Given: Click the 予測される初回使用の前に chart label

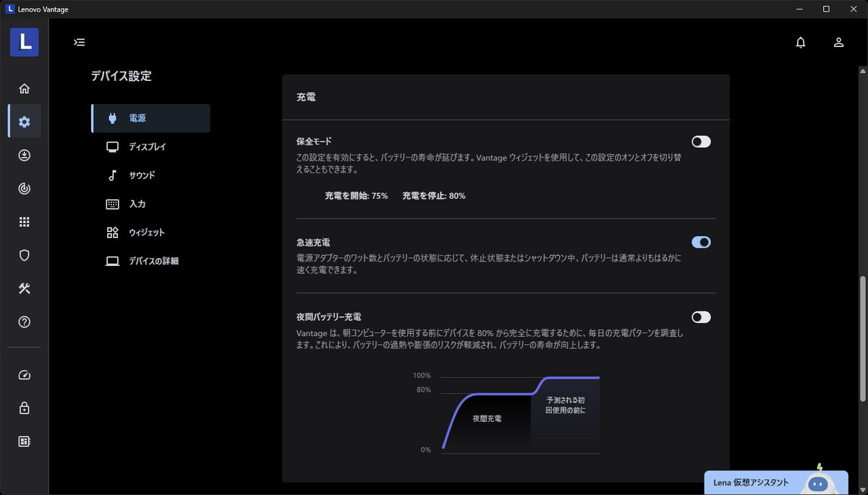Looking at the screenshot, I should [x=566, y=405].
